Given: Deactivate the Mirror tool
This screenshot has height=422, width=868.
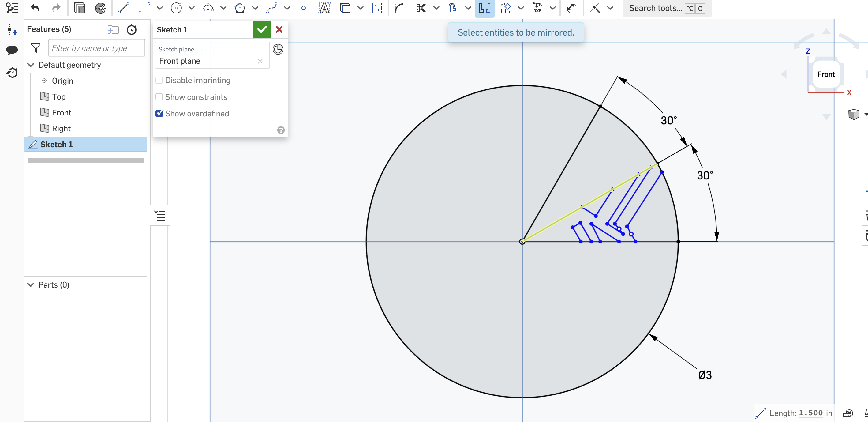Looking at the screenshot, I should point(485,8).
